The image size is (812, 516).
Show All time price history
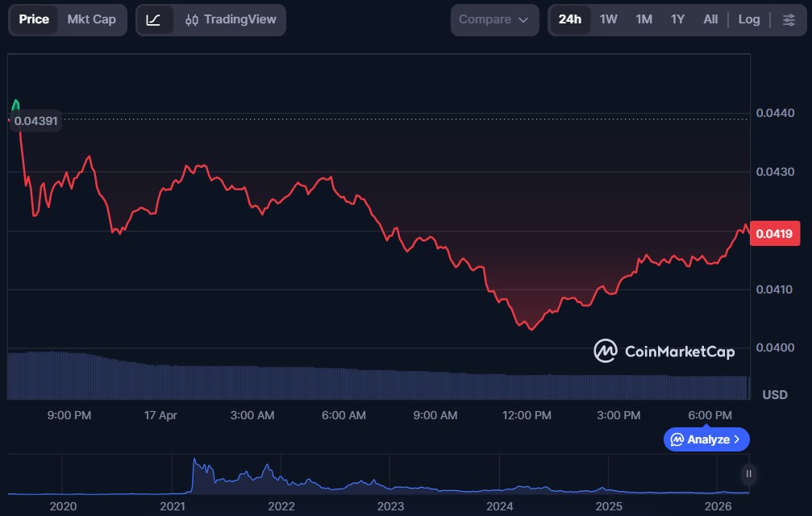710,19
